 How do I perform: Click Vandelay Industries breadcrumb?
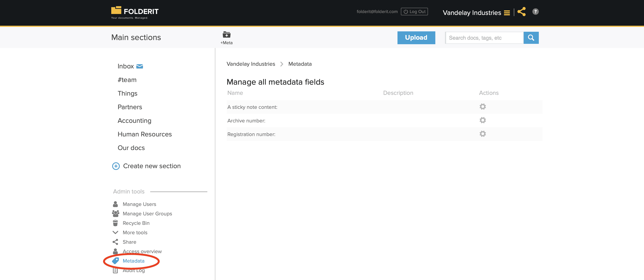(251, 64)
